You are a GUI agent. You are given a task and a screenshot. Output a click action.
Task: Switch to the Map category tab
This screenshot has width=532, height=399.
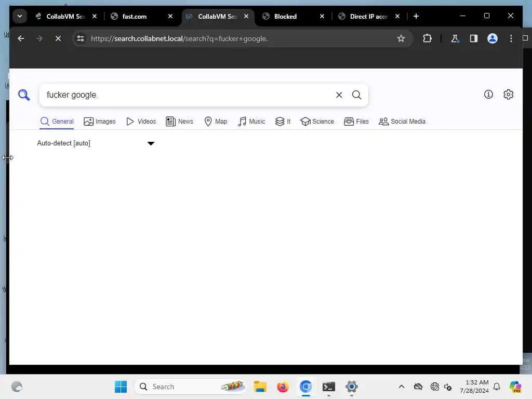216,122
